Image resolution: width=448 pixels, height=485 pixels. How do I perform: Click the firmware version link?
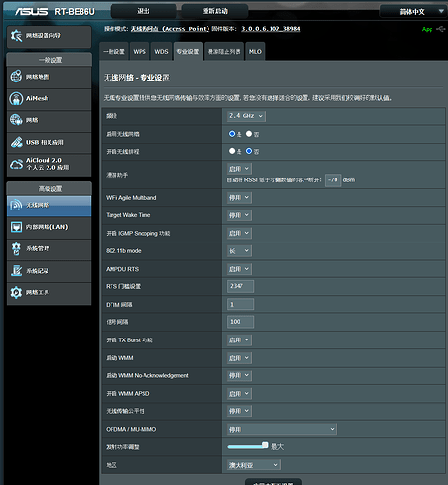tap(271, 29)
